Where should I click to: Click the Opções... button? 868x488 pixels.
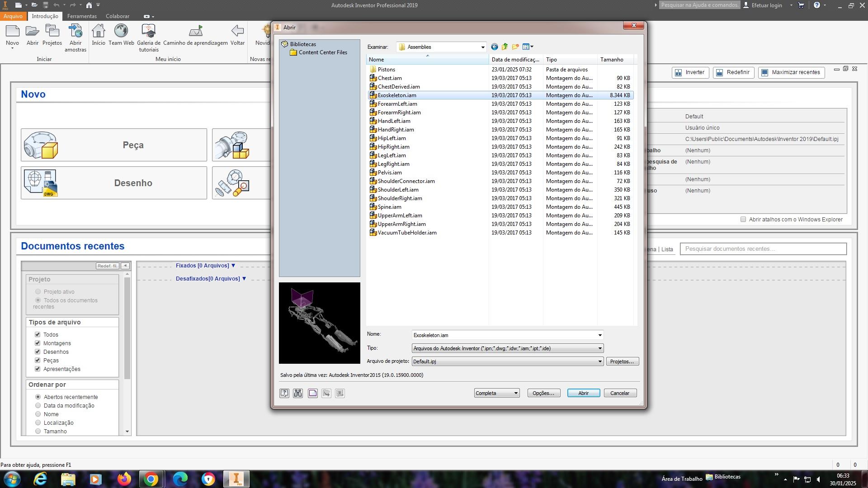pyautogui.click(x=543, y=393)
